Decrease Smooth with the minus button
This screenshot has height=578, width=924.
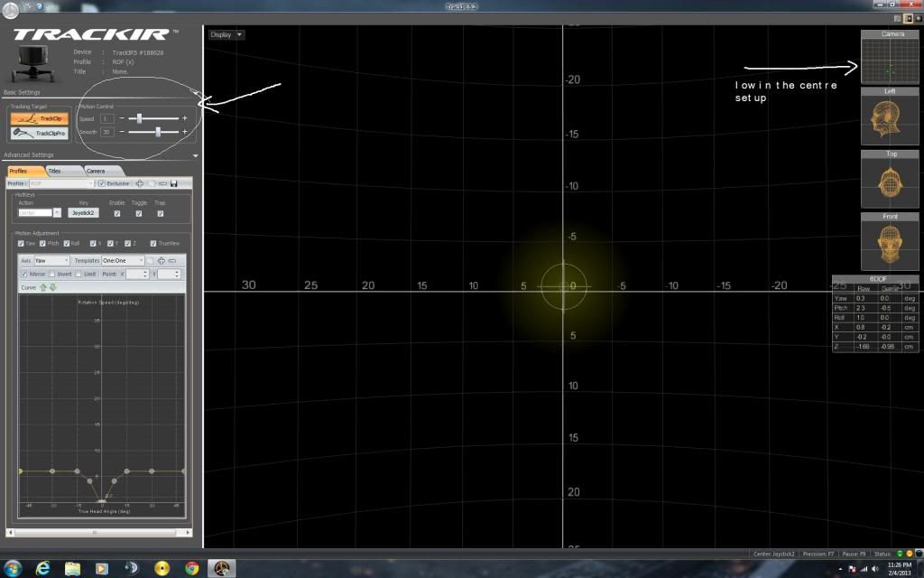click(122, 132)
